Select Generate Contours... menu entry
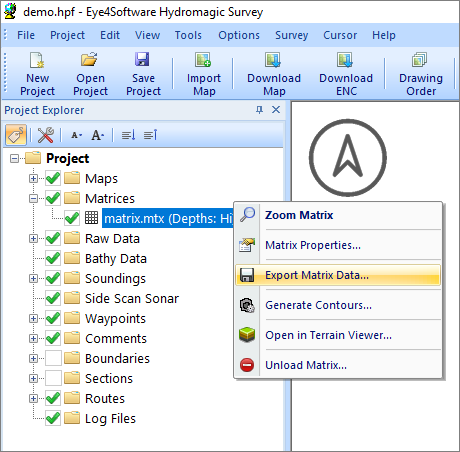The width and height of the screenshot is (460, 452). click(x=338, y=305)
